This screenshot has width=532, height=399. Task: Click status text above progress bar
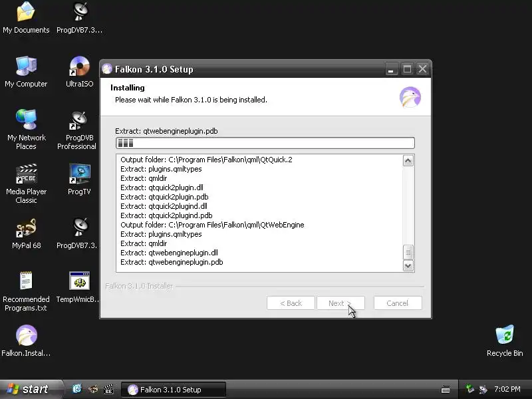[166, 131]
